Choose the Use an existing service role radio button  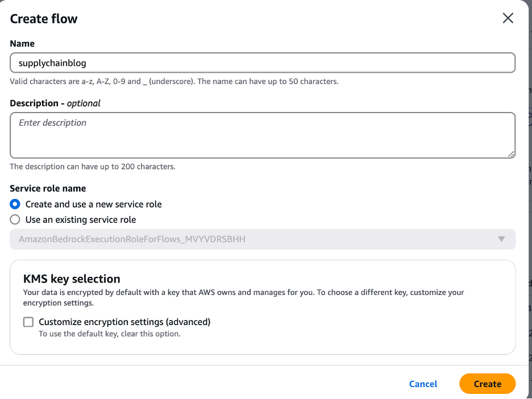pyautogui.click(x=15, y=219)
